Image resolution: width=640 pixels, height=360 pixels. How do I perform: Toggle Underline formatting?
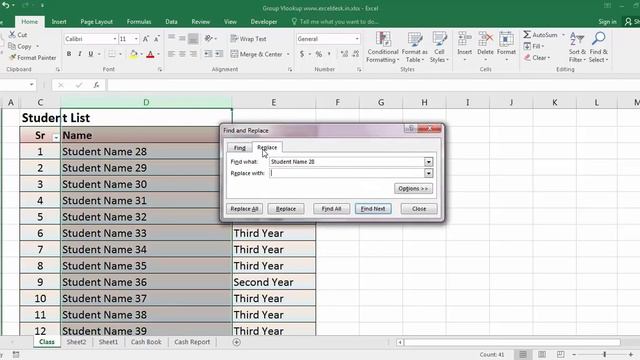(x=90, y=54)
